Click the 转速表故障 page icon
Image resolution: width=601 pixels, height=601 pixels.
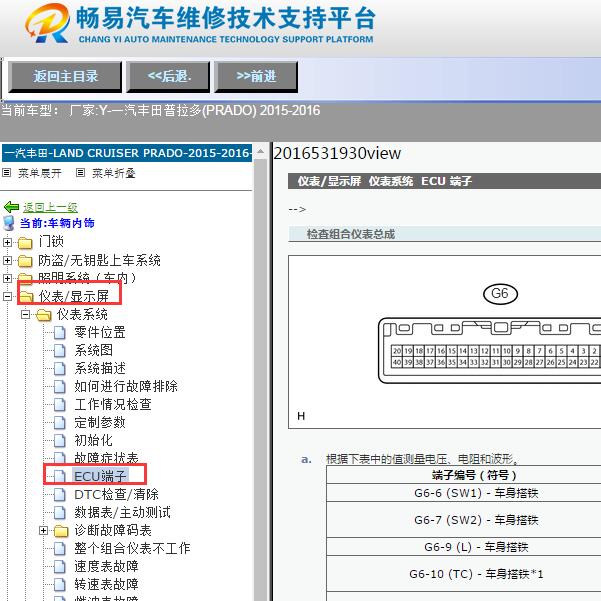point(59,585)
